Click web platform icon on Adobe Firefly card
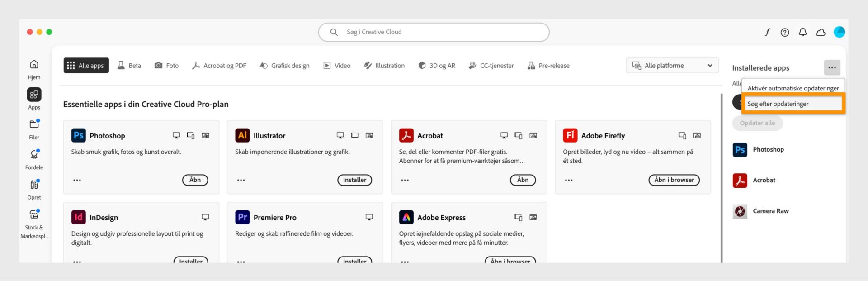The height and width of the screenshot is (281, 868). [697, 135]
